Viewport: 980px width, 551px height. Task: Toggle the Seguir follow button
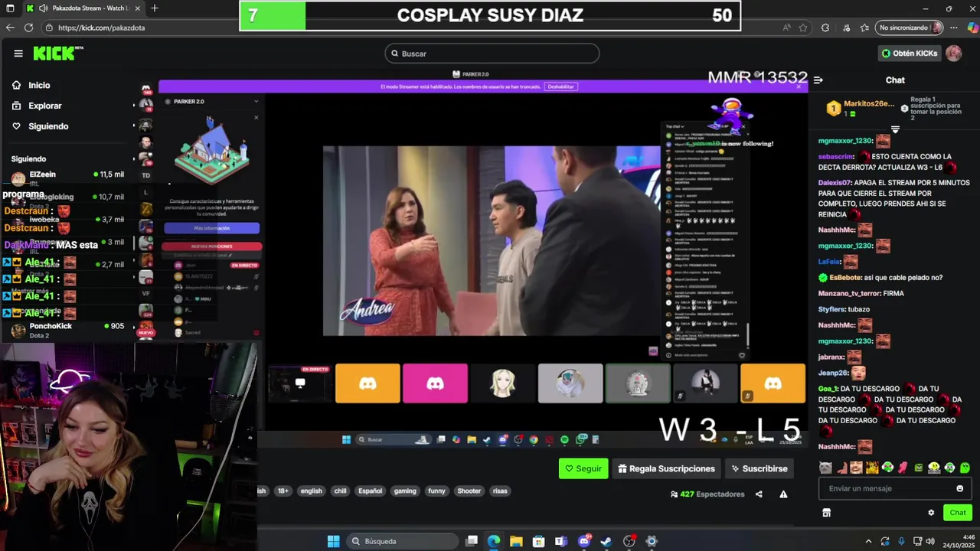583,468
